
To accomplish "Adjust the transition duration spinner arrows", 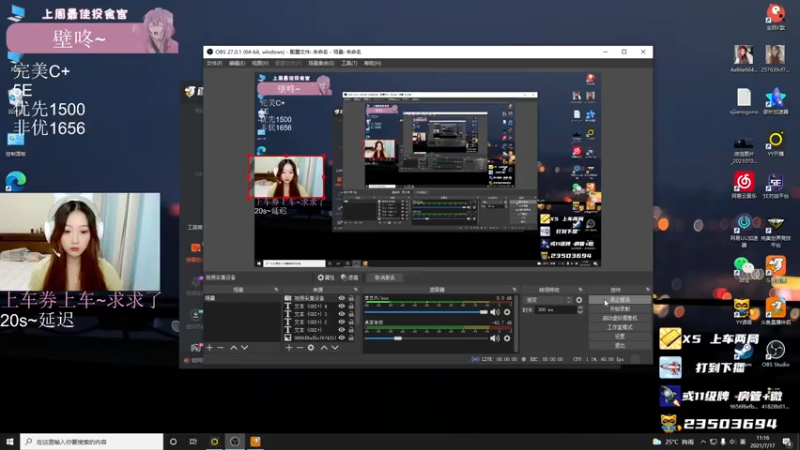I will [x=580, y=310].
